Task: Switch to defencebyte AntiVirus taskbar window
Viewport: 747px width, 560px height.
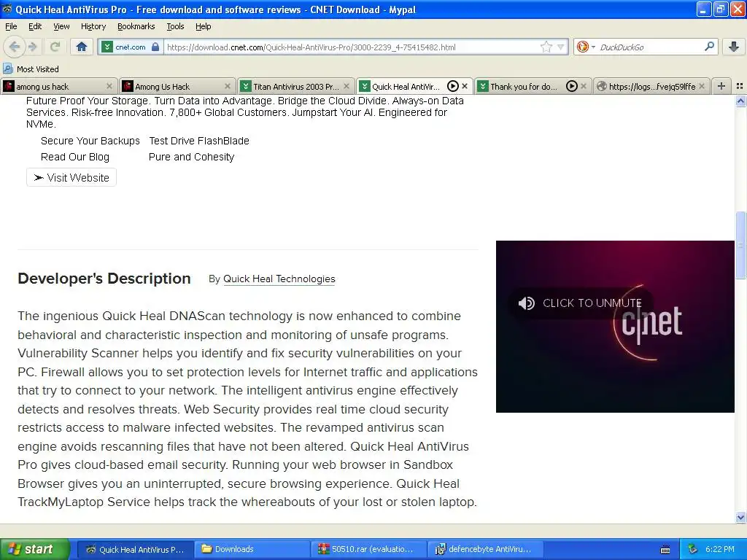Action: click(487, 549)
